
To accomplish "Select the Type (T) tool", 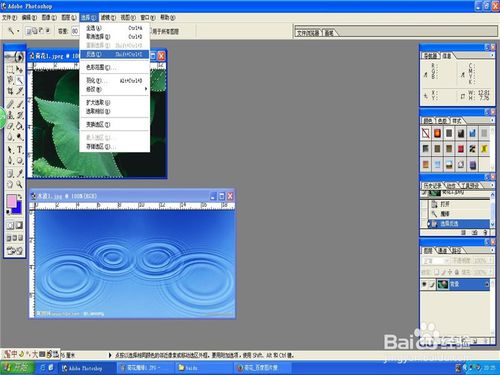I will tap(20, 150).
